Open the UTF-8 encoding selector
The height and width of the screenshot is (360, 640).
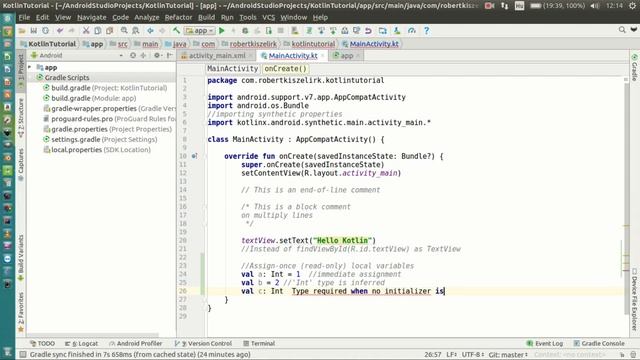pyautogui.click(x=473, y=354)
